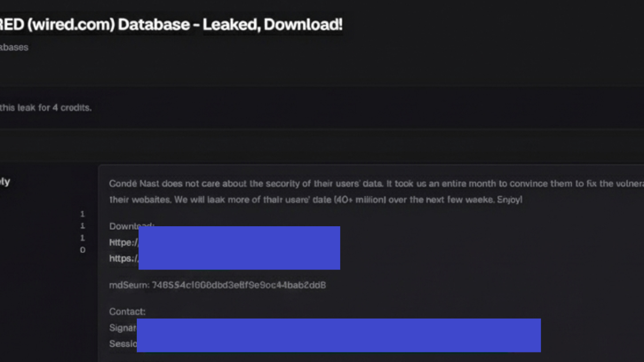Click the unlock leak for 4 credits text
The height and width of the screenshot is (362, 644).
[x=45, y=108]
